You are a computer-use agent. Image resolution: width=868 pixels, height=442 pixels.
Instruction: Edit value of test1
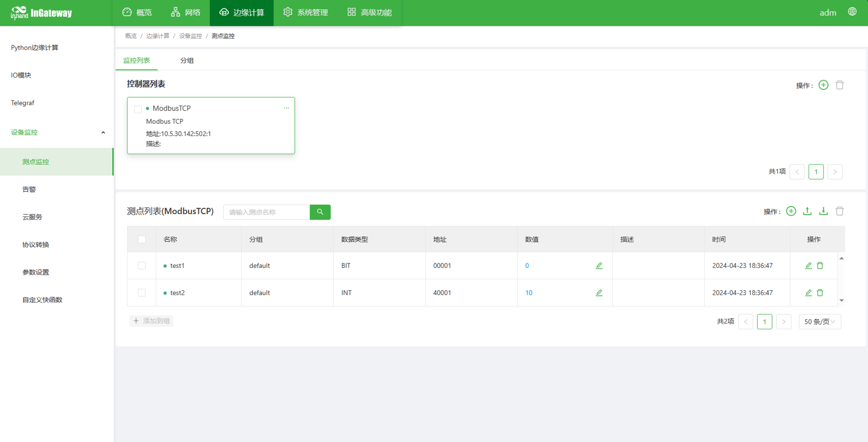tap(599, 265)
